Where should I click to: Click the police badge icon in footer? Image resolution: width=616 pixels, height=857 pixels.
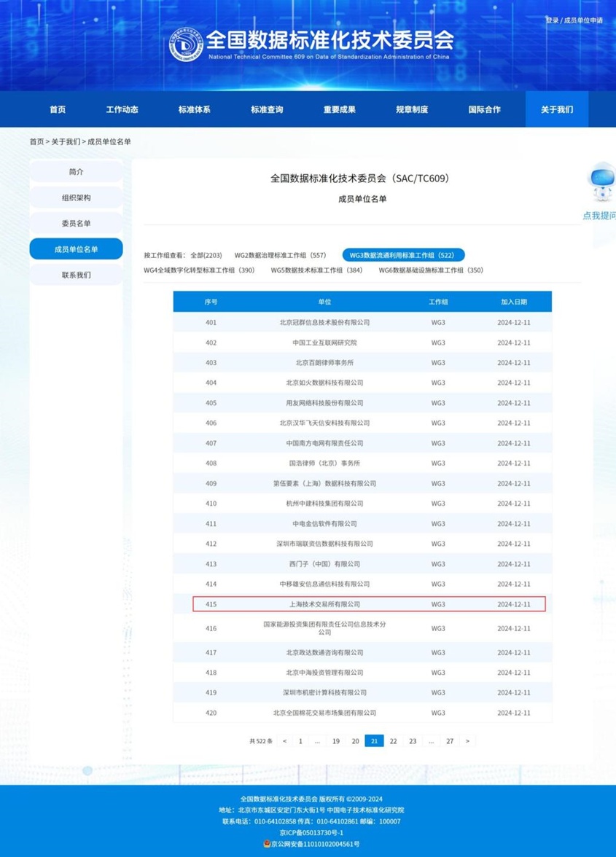pyautogui.click(x=267, y=844)
